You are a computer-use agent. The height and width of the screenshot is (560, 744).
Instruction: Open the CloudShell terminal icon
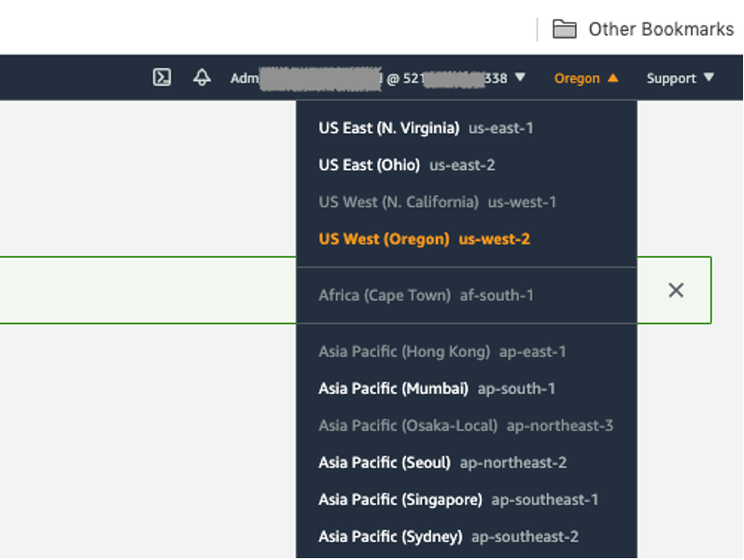coord(161,77)
